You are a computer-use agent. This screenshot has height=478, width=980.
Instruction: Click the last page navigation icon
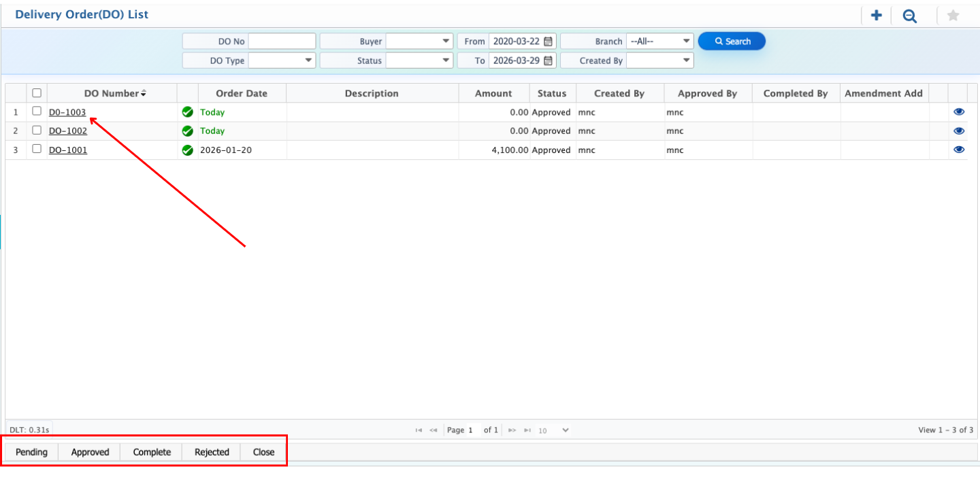(527, 430)
